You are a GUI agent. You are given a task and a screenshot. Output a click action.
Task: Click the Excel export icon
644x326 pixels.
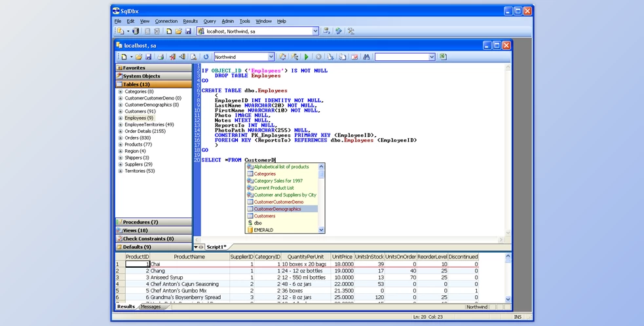coord(443,57)
